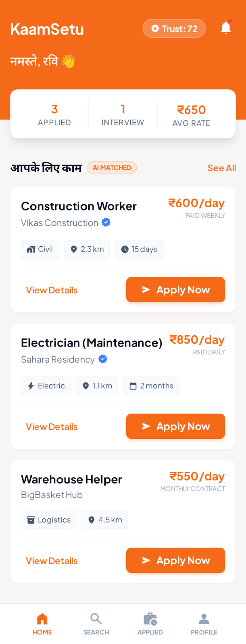Apply Now for Electrician (Maintenance)
This screenshot has width=246, height=644.
(x=175, y=426)
